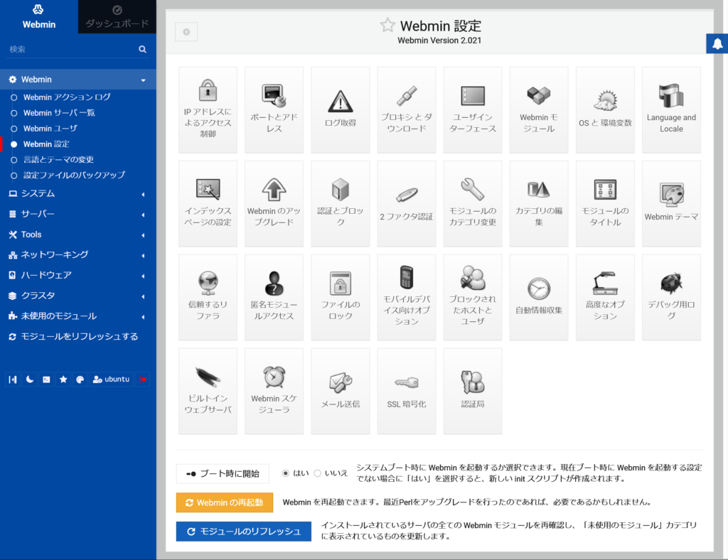728x560 pixels.
Task: Switch to ダッシュボード tab
Action: tap(117, 17)
